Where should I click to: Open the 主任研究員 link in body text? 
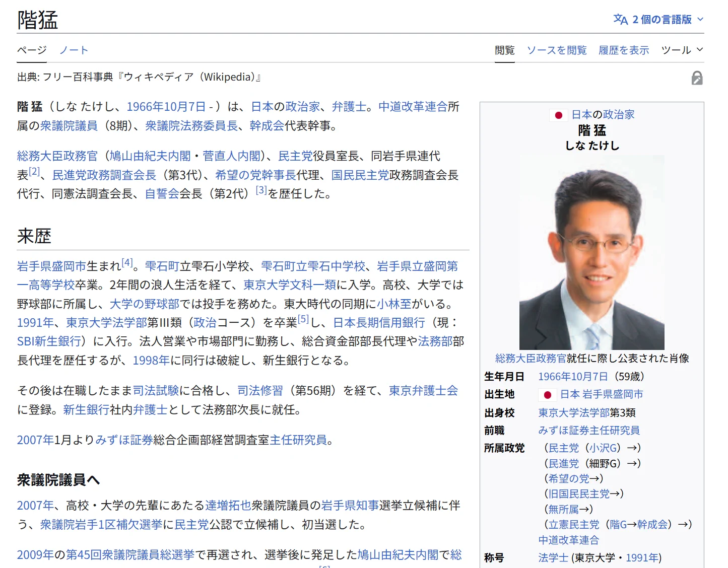(298, 440)
